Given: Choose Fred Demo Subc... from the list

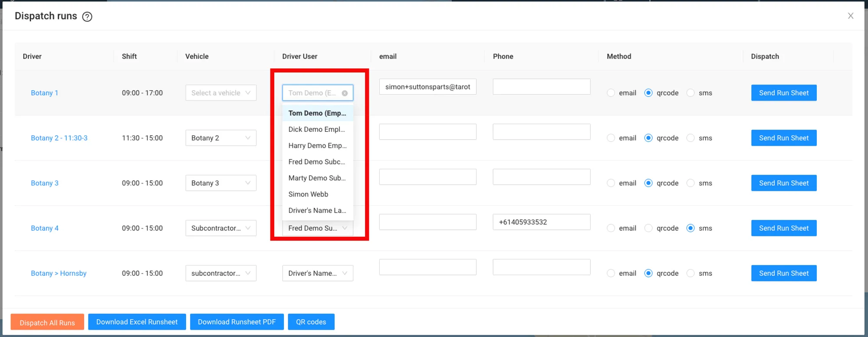Looking at the screenshot, I should click(318, 162).
